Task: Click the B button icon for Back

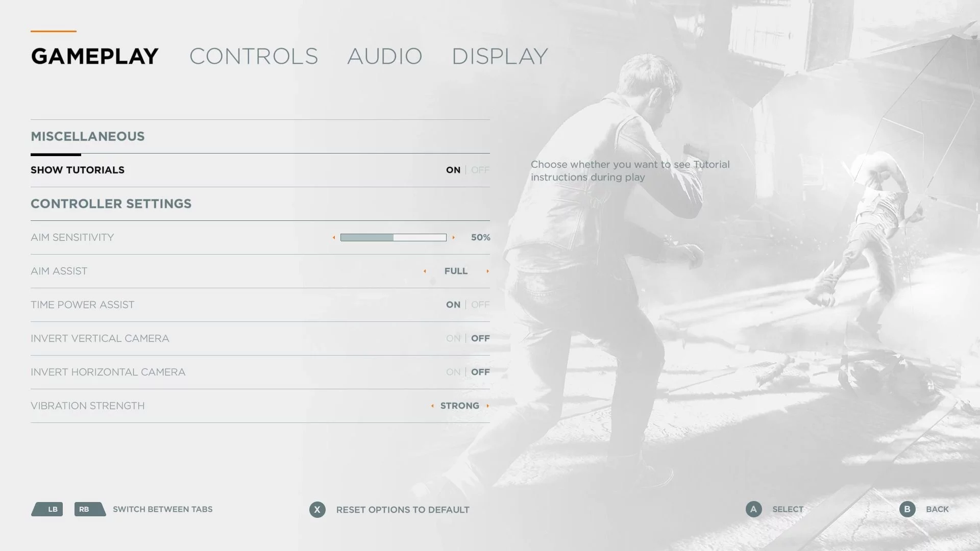Action: click(x=908, y=509)
